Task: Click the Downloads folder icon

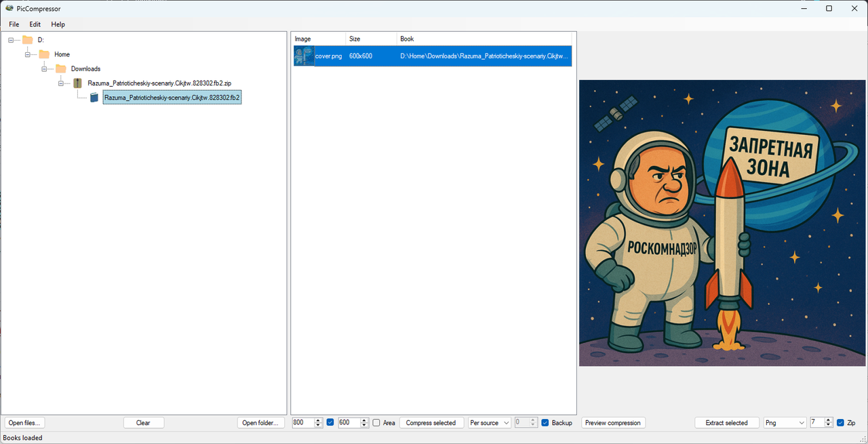Action: click(x=60, y=68)
